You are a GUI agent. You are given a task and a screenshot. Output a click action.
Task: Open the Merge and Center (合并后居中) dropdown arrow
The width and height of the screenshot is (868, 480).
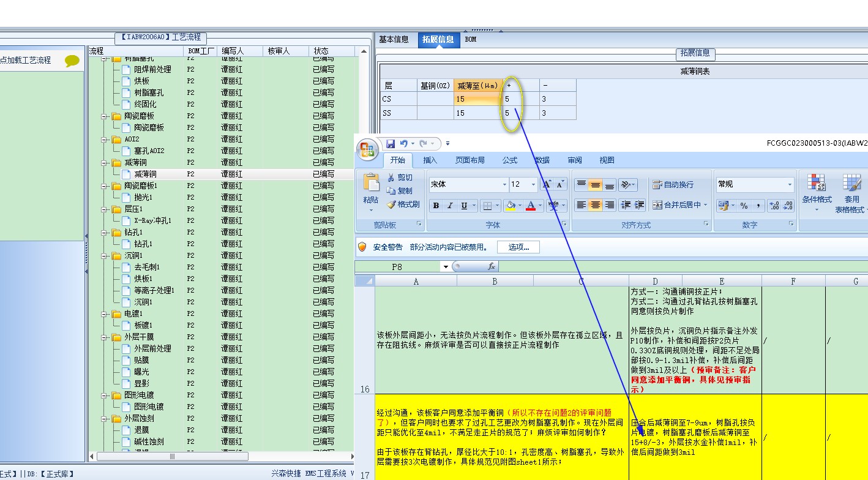705,205
